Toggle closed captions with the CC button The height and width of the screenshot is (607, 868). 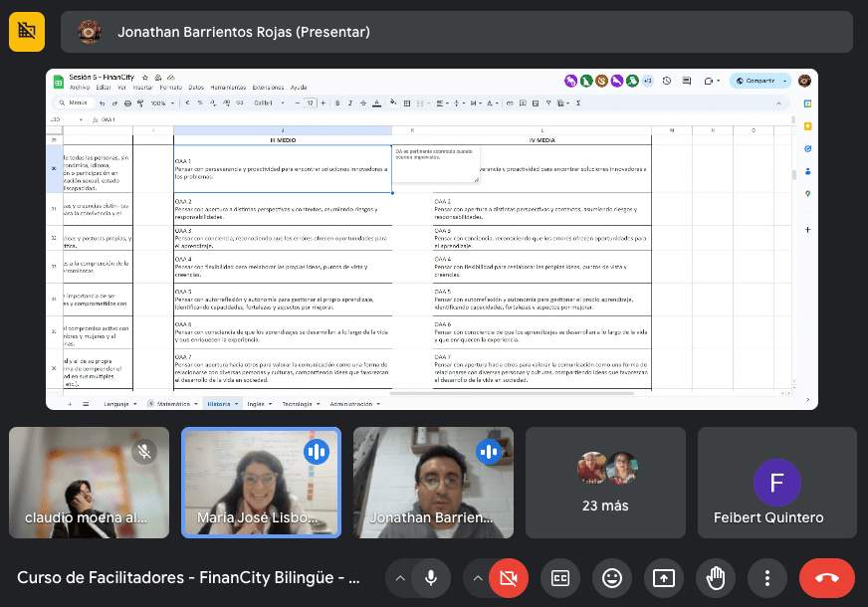coord(560,578)
